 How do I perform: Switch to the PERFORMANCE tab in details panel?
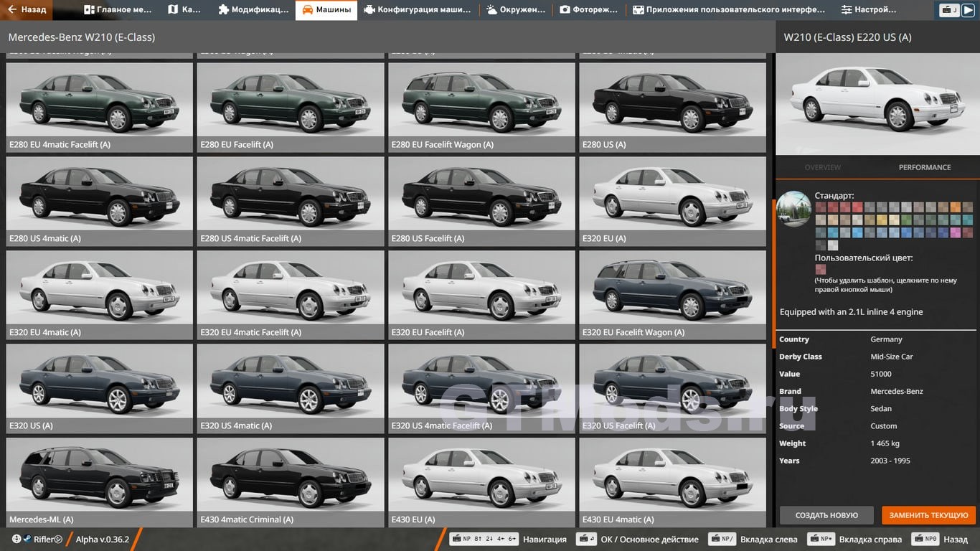[x=925, y=167]
